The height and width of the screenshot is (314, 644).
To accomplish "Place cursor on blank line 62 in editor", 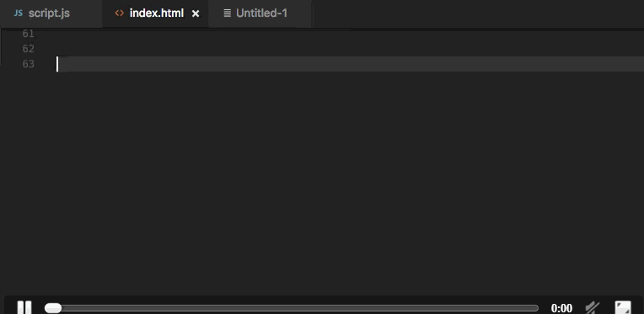I will coord(350,49).
